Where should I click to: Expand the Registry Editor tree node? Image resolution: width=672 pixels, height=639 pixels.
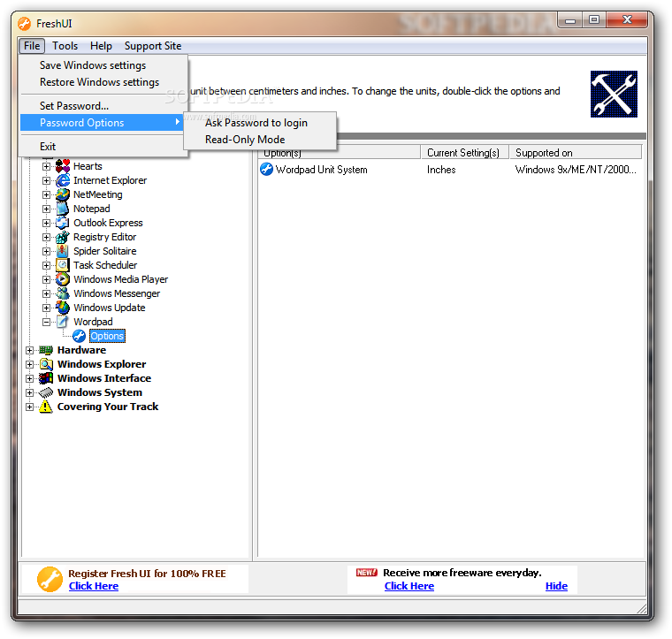tap(46, 237)
